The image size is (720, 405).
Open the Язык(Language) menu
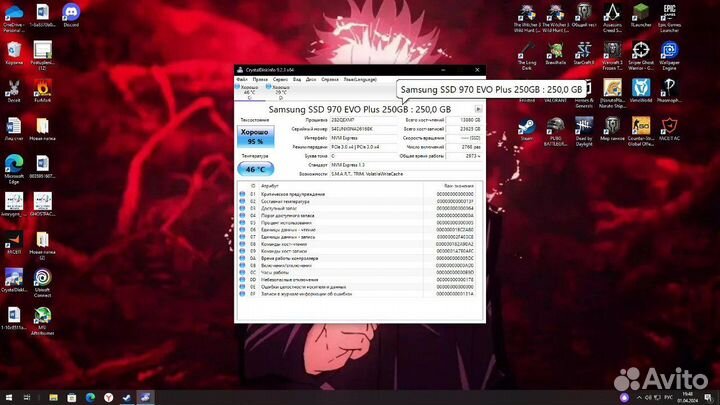coord(360,79)
